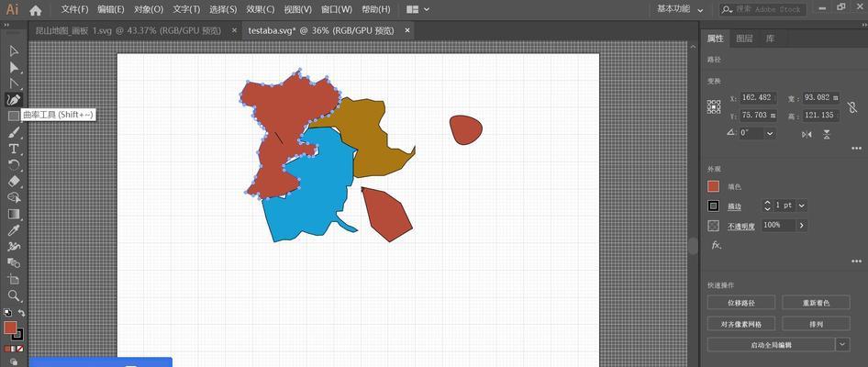Click the 启动全局编辑 button
Viewport: 868px width, 367px height.
771,344
